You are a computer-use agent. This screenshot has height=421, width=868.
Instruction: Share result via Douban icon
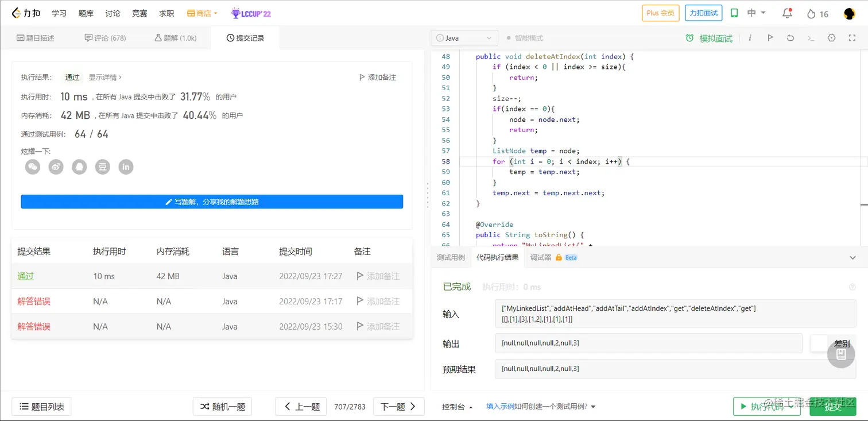point(102,167)
